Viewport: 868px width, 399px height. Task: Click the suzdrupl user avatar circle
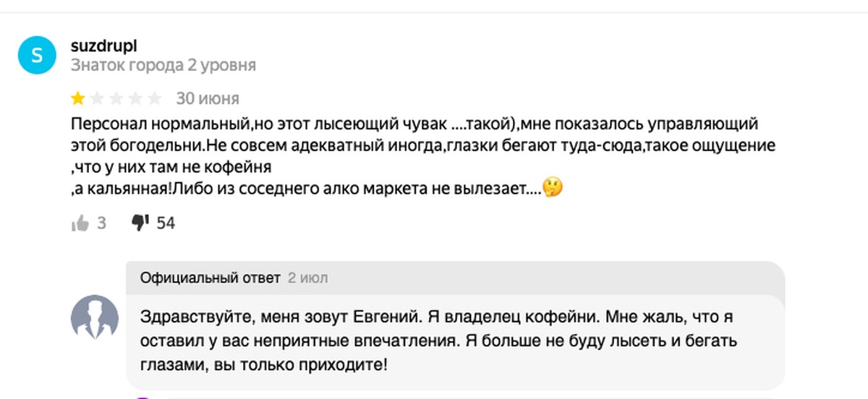click(x=36, y=55)
